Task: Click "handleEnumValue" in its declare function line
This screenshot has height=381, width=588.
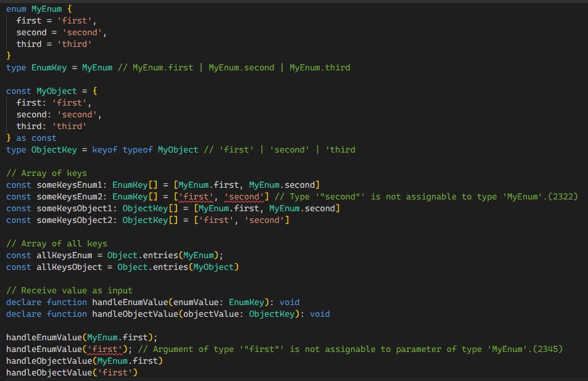Action: pos(130,302)
